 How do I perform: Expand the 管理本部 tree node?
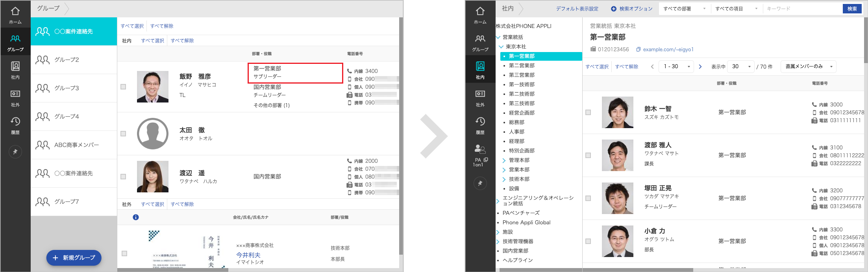(504, 160)
